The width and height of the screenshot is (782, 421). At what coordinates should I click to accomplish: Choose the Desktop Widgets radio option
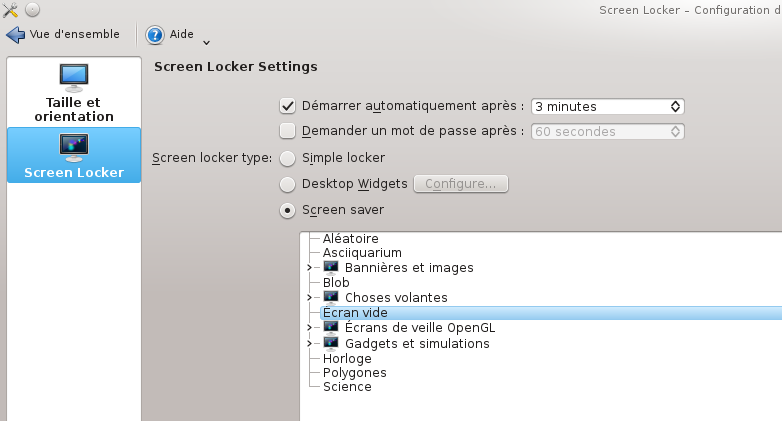click(287, 185)
